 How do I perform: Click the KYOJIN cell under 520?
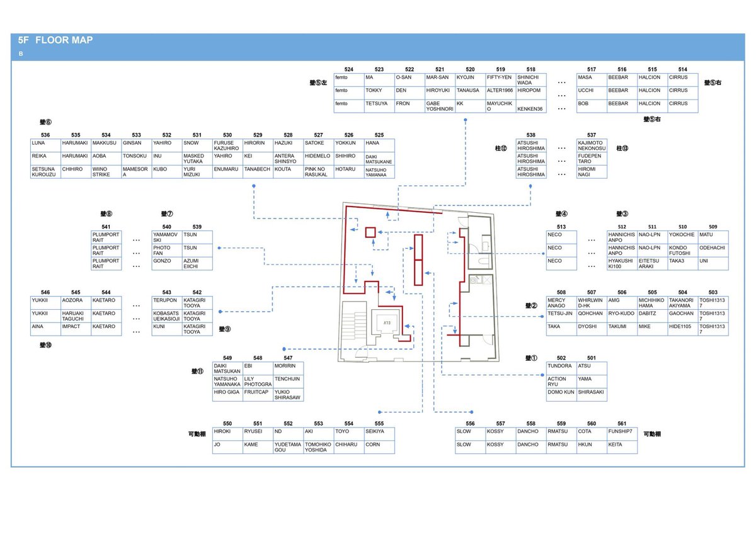pos(471,80)
